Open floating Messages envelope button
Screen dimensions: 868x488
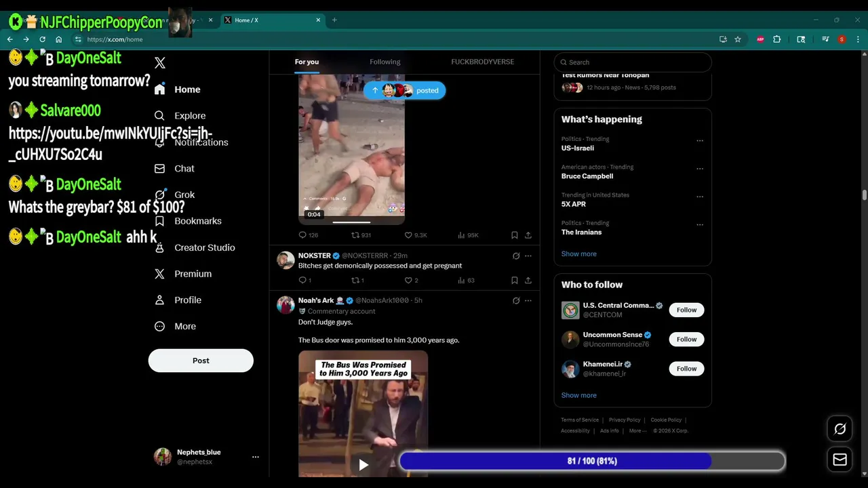[840, 460]
